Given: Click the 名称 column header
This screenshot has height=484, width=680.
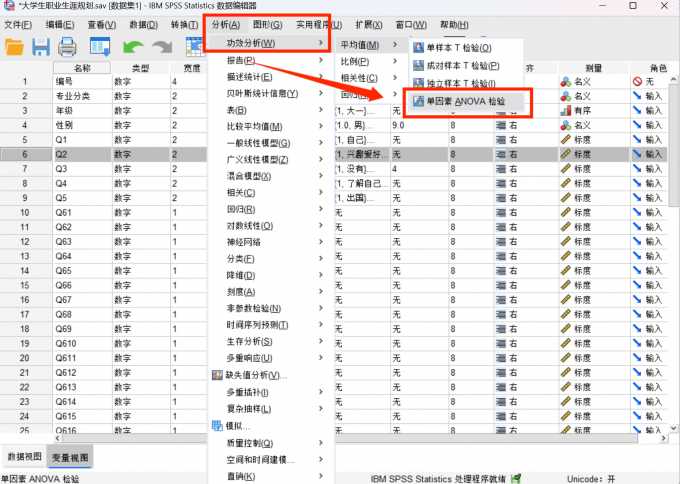Looking at the screenshot, I should click(x=82, y=68).
